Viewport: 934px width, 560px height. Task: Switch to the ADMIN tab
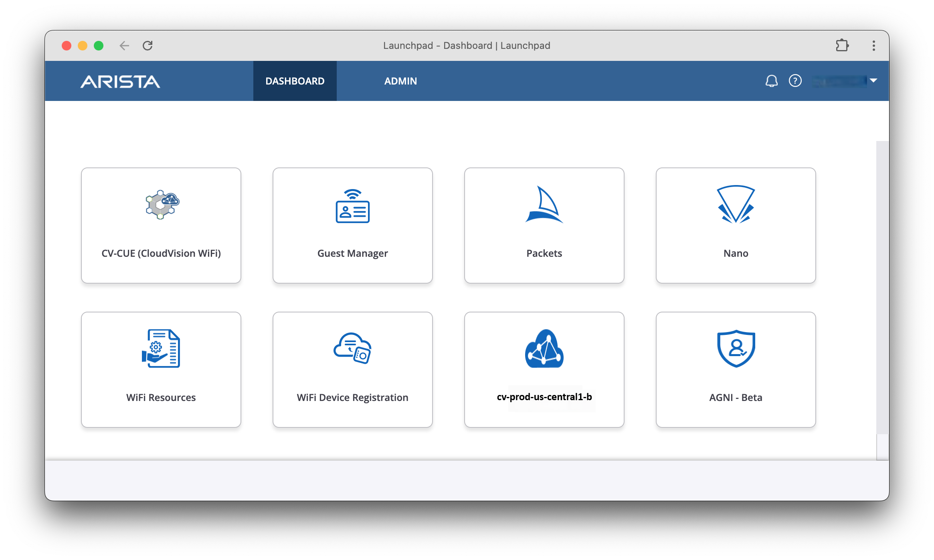[x=400, y=81]
